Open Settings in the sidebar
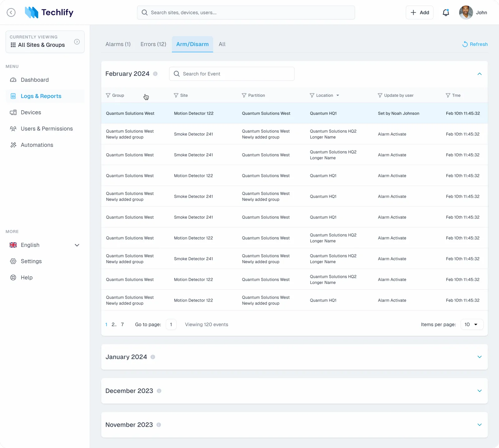Viewport: 499px width, 448px height. coord(45,261)
